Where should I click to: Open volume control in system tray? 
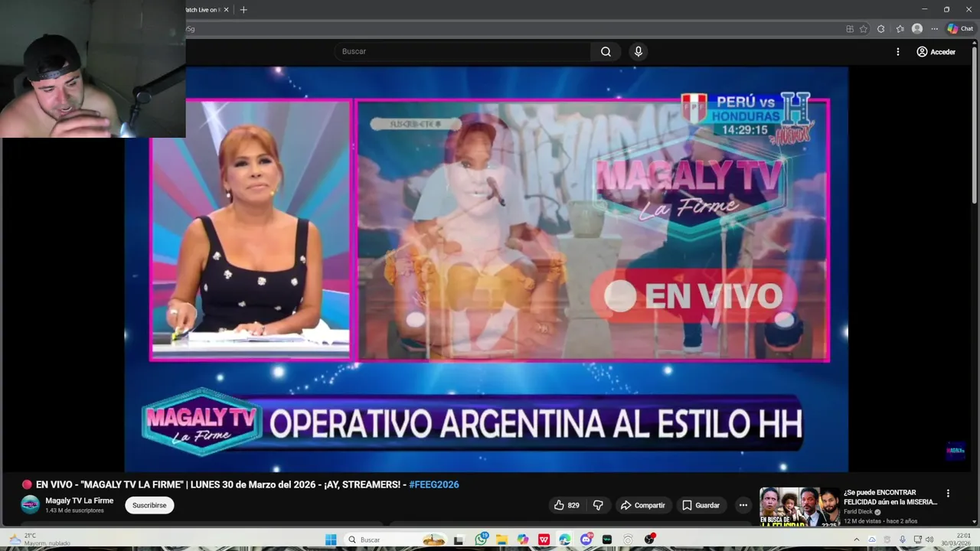(929, 540)
